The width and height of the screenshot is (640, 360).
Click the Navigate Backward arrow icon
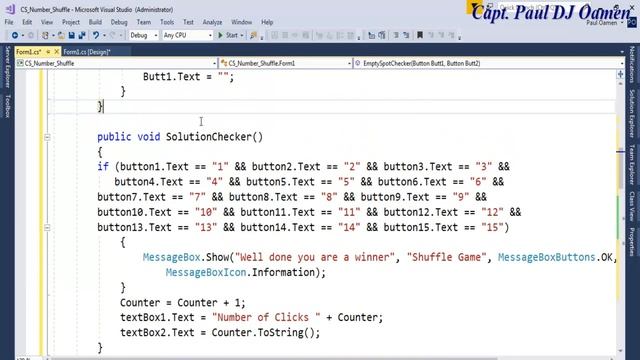[x=15, y=36]
